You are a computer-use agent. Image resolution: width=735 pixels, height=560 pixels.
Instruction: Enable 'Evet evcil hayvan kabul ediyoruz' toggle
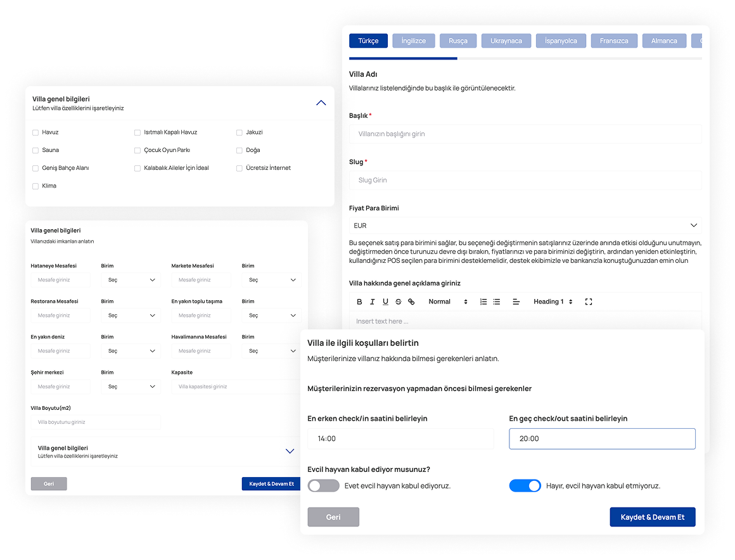(324, 486)
